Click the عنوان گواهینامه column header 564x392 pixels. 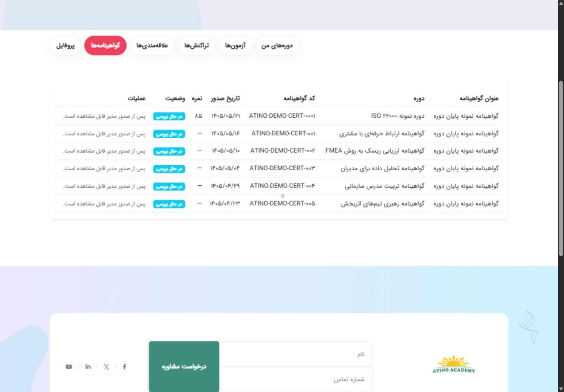[479, 98]
